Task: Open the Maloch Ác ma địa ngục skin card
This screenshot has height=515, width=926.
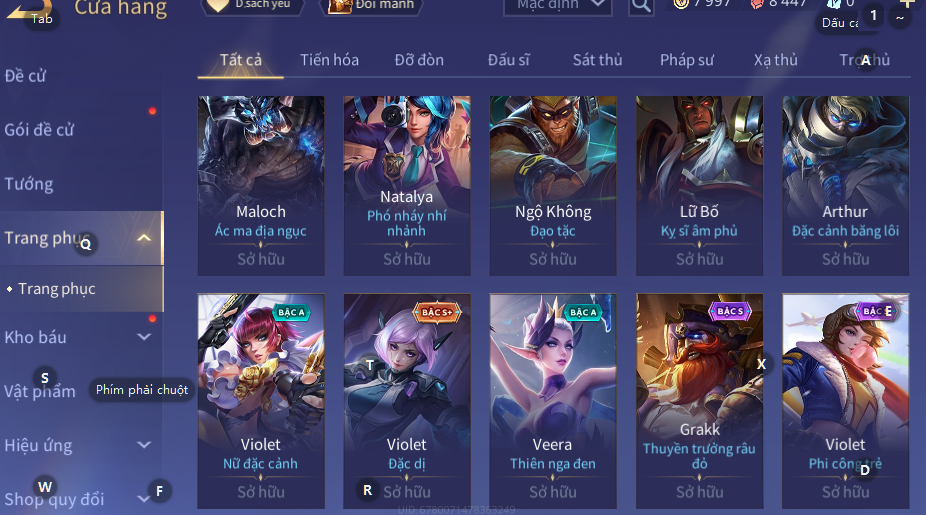Action: coord(261,185)
